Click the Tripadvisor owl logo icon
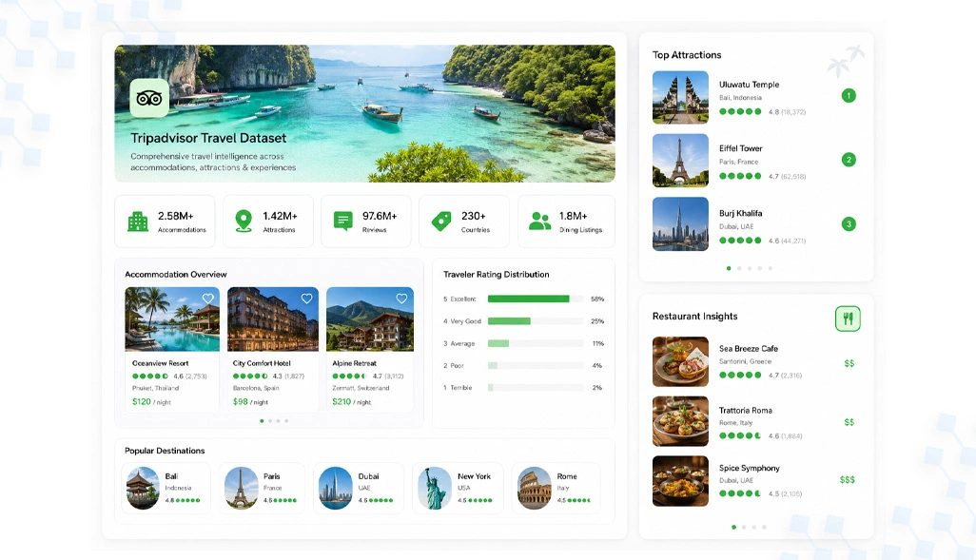 pos(149,98)
